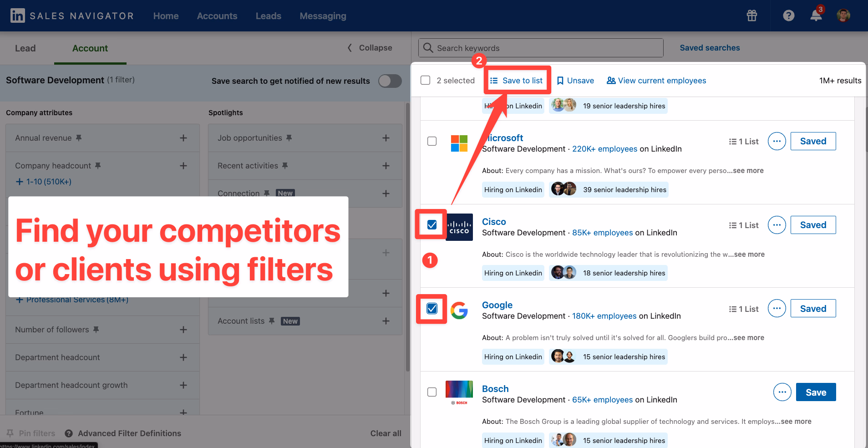Click pin icon next to Annual revenue

pos(79,137)
